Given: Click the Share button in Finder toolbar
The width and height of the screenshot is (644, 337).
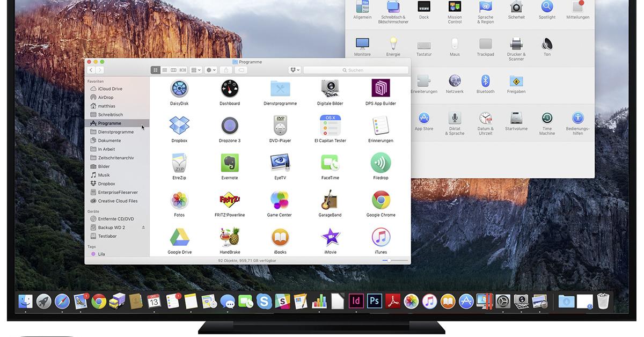Looking at the screenshot, I should pos(226,70).
